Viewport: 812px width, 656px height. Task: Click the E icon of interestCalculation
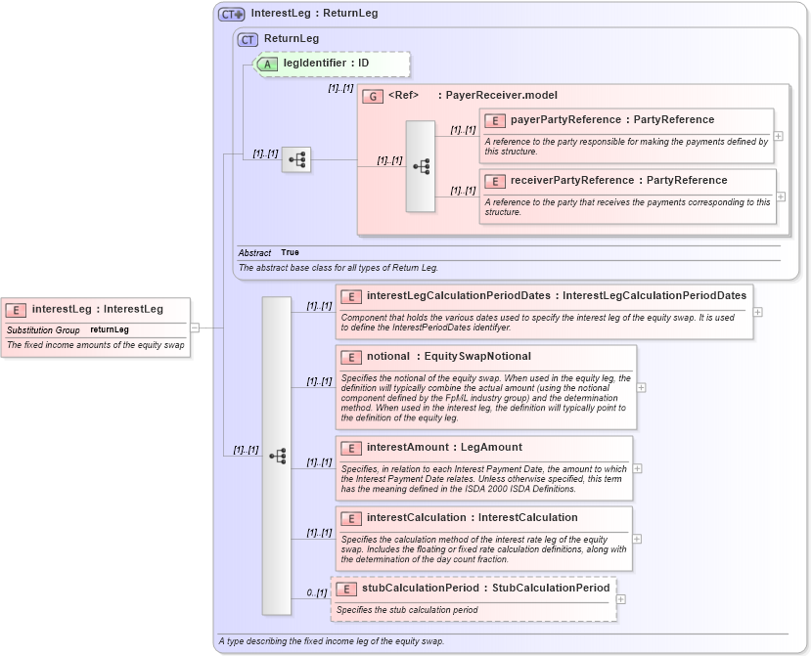tap(351, 518)
